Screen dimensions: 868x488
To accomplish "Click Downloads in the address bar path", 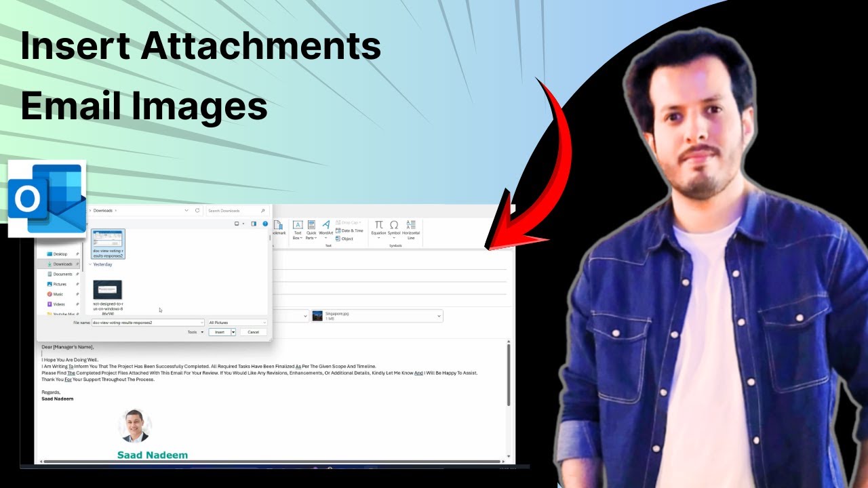I will 102,211.
